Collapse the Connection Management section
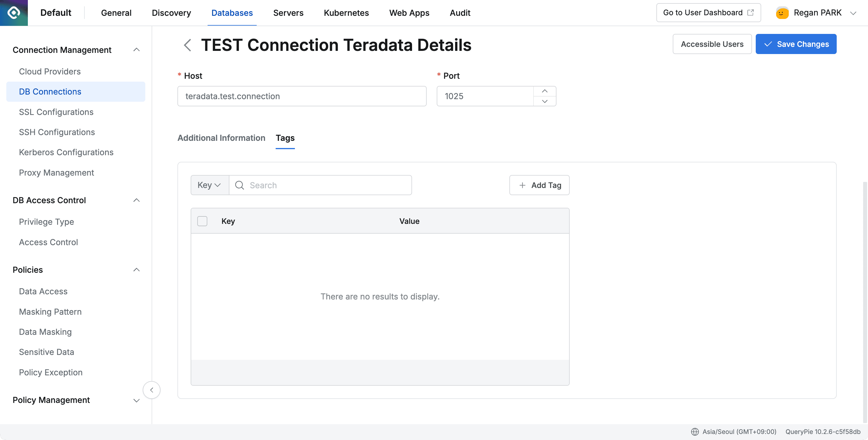 (137, 49)
